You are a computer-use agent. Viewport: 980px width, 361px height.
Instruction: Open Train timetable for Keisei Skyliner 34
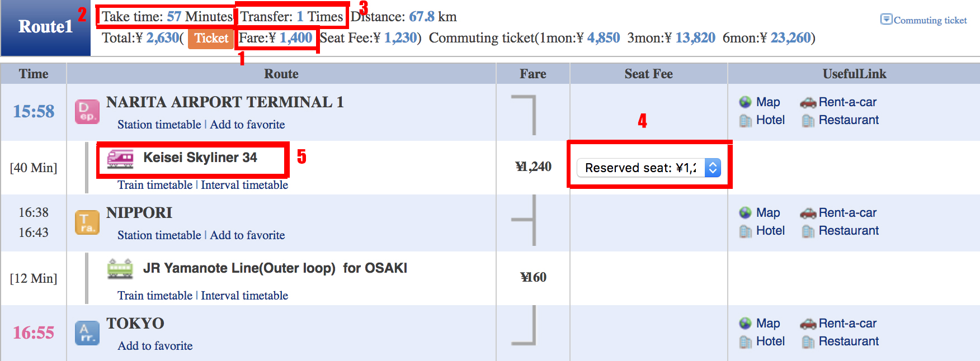pos(154,185)
